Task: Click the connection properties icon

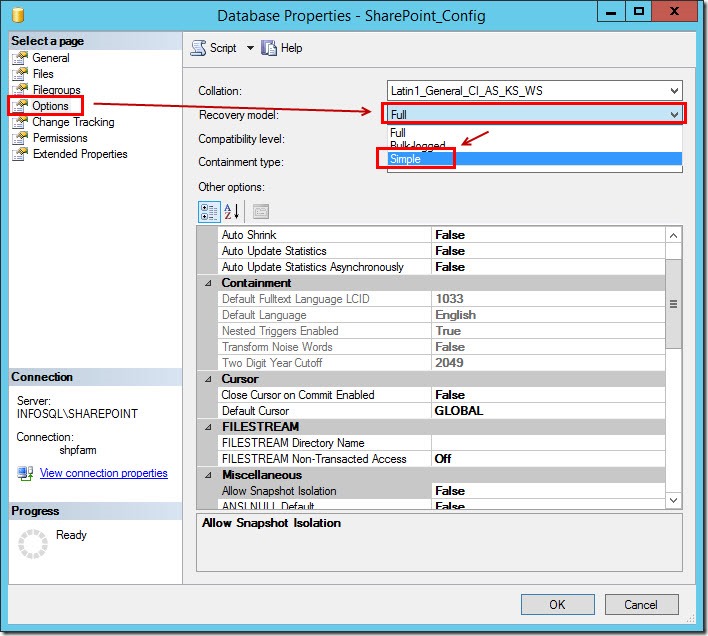Action: click(25, 473)
